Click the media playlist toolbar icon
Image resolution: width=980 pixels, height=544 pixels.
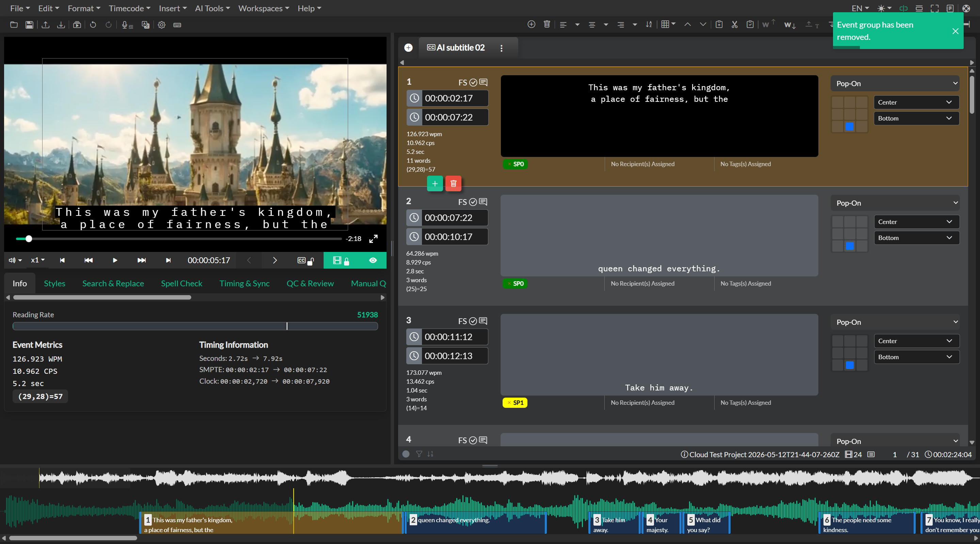(x=77, y=25)
